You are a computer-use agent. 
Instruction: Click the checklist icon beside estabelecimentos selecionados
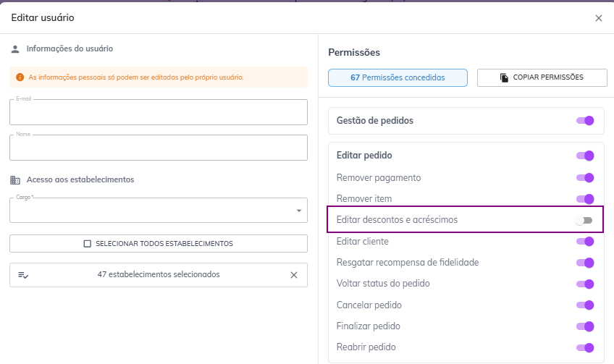23,275
